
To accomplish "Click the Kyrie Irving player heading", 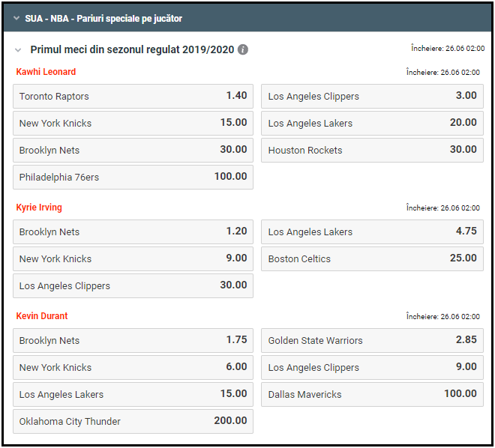I will pos(39,208).
